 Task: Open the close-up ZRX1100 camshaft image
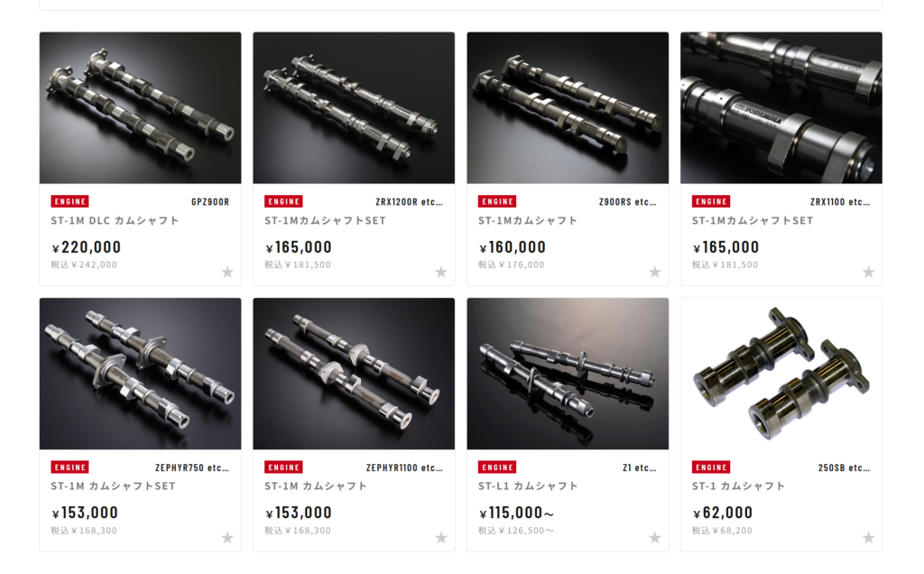(x=781, y=107)
